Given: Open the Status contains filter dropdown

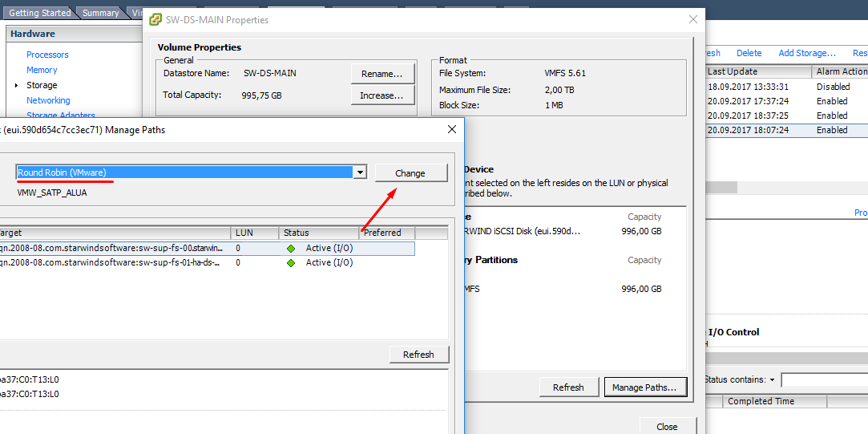Looking at the screenshot, I should tap(773, 380).
